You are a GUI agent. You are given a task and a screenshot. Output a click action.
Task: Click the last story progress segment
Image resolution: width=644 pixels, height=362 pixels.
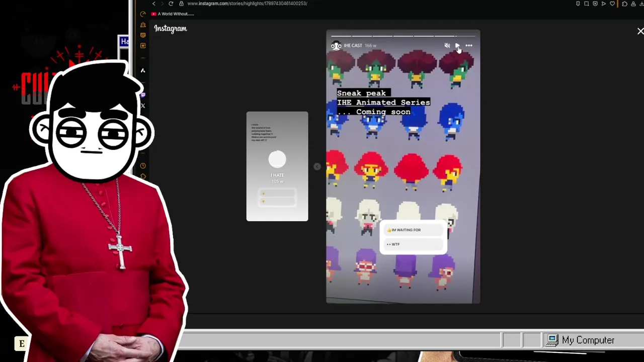[466, 36]
